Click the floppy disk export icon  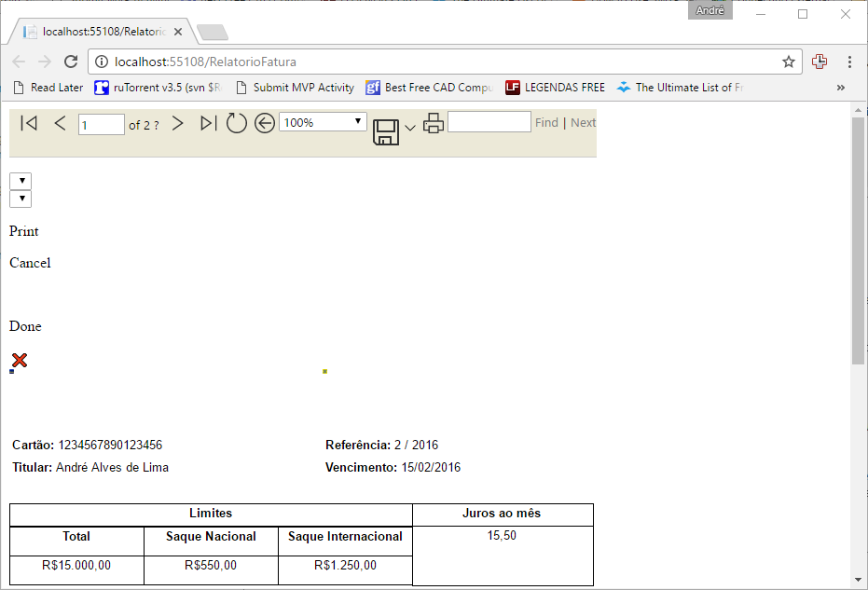coord(386,131)
